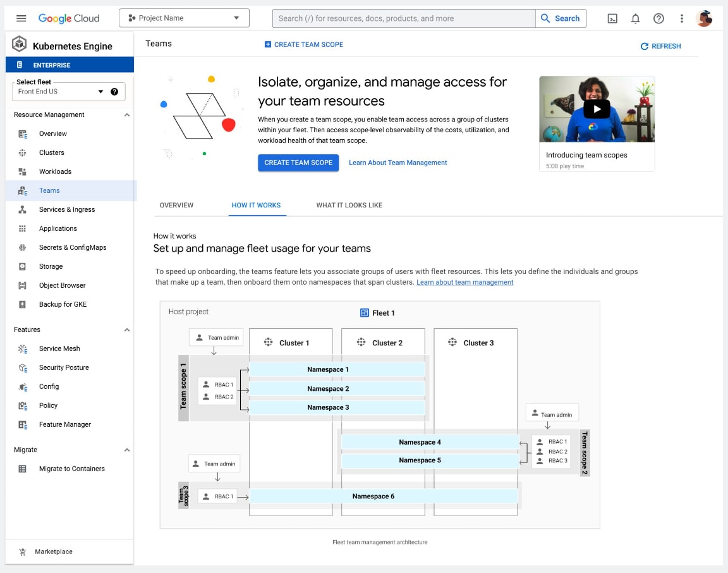728x573 pixels.
Task: Open the three-dot more options menu
Action: coord(682,18)
